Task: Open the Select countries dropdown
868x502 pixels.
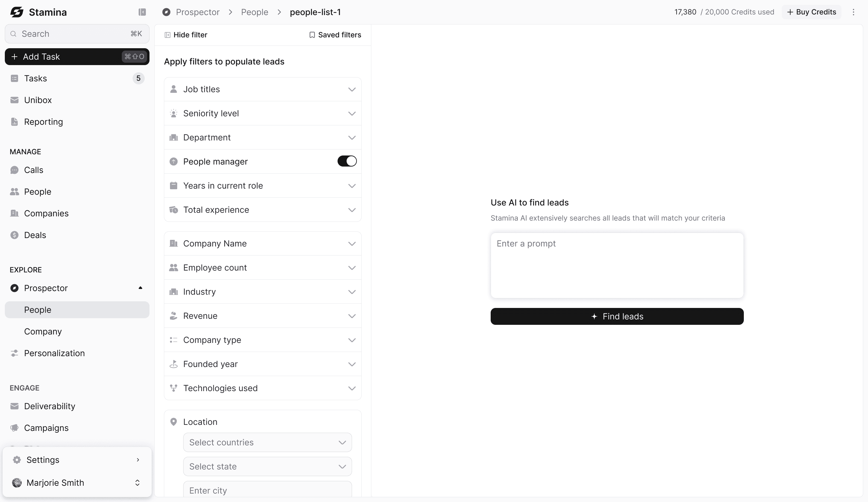Action: point(267,442)
